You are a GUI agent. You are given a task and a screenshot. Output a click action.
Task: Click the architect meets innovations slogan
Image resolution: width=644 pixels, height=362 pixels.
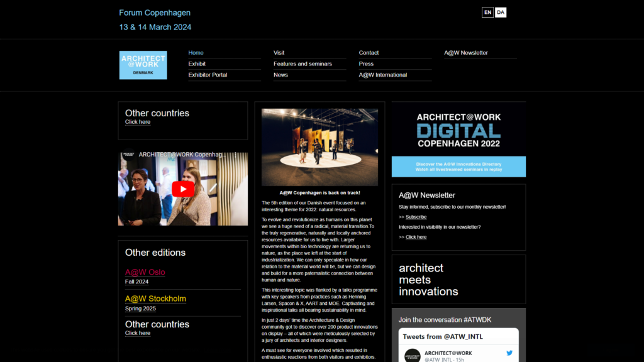pyautogui.click(x=428, y=280)
